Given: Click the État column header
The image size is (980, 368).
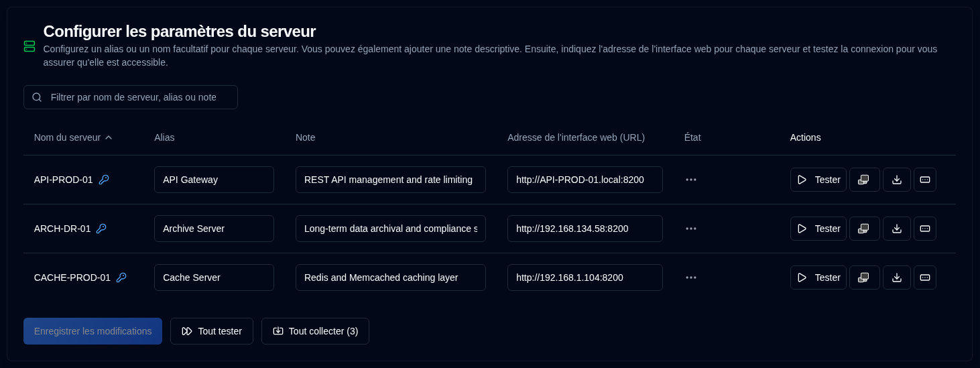Looking at the screenshot, I should pos(692,137).
